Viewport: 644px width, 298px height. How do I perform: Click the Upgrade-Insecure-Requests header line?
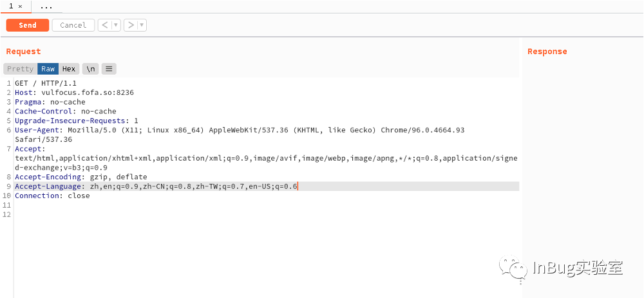(77, 121)
